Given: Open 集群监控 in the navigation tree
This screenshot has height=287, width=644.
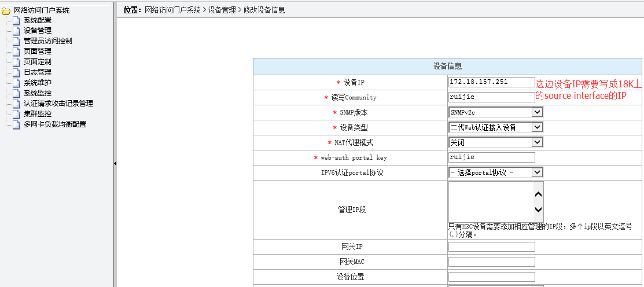Looking at the screenshot, I should [x=38, y=114].
